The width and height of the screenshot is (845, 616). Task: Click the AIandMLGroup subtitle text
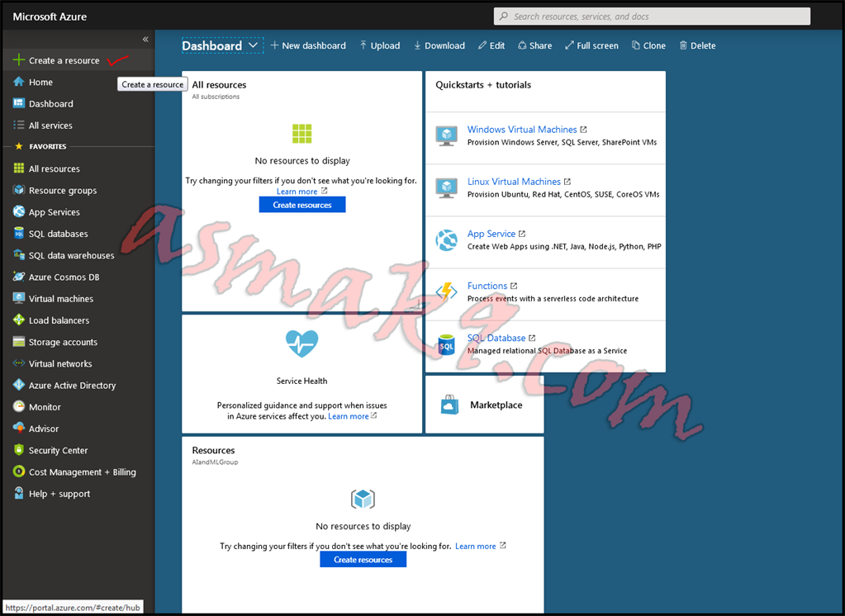click(x=215, y=462)
